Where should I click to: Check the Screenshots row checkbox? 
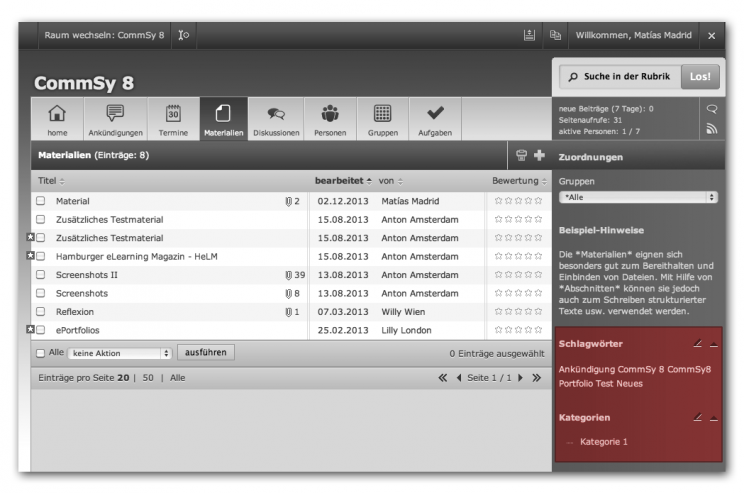click(x=41, y=293)
